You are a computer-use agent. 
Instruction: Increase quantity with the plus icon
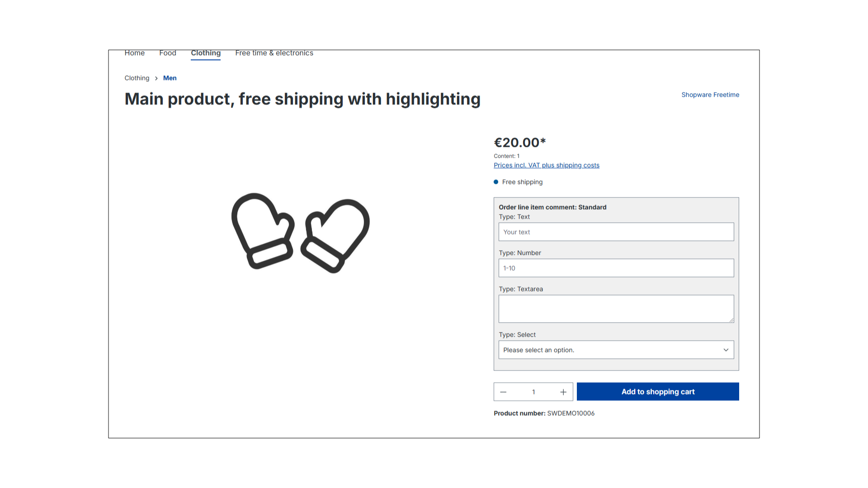coord(563,392)
